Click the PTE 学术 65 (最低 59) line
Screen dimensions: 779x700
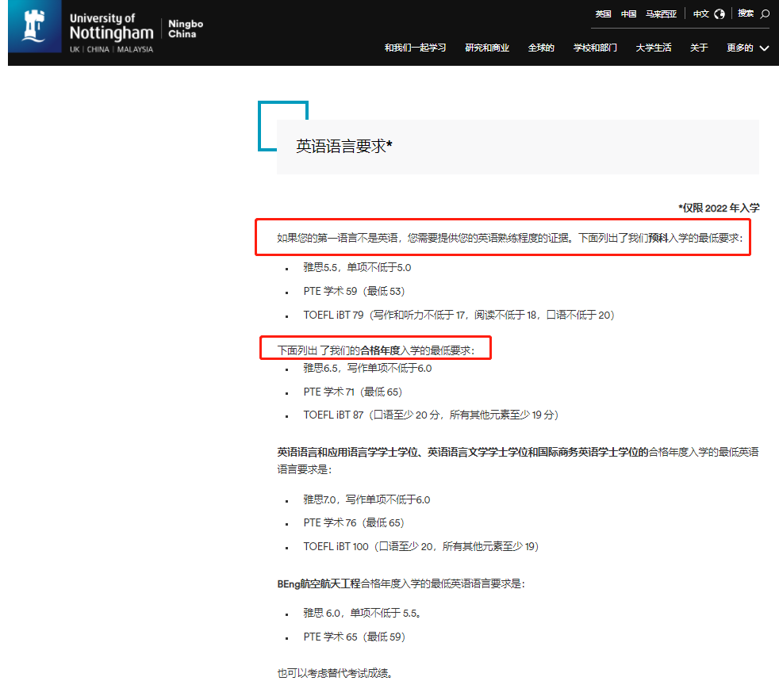tap(355, 637)
